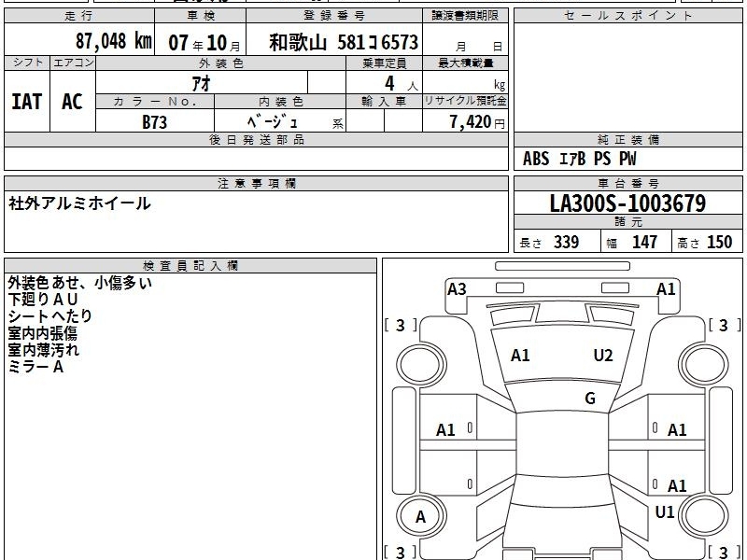Click the color number B73
747x560 pixels.
click(x=155, y=122)
